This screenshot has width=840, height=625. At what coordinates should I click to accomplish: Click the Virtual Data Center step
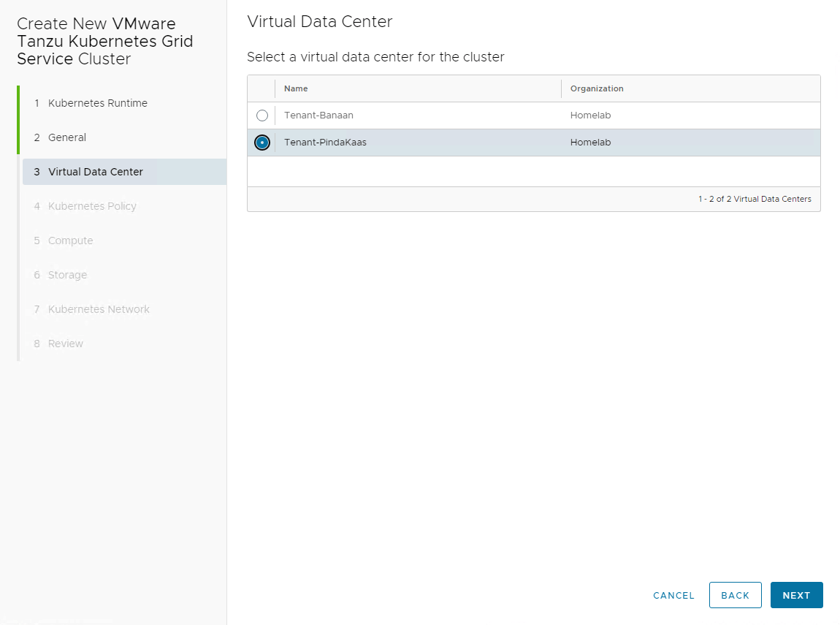[96, 172]
